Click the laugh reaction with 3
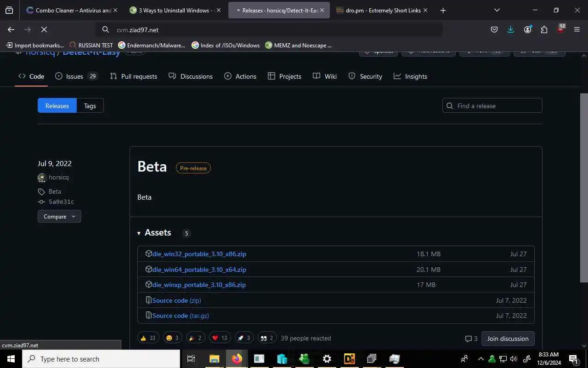Screen dimensions: 588x368 tap(172, 338)
